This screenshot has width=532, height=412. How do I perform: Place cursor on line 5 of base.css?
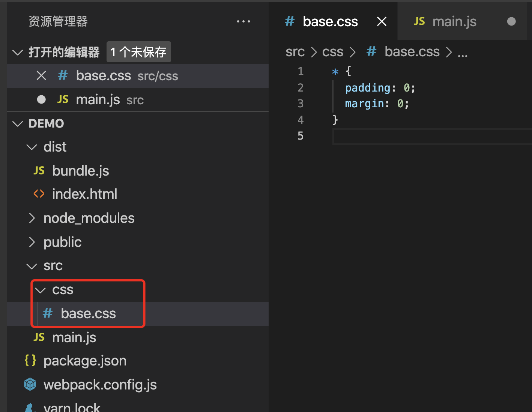[375, 136]
